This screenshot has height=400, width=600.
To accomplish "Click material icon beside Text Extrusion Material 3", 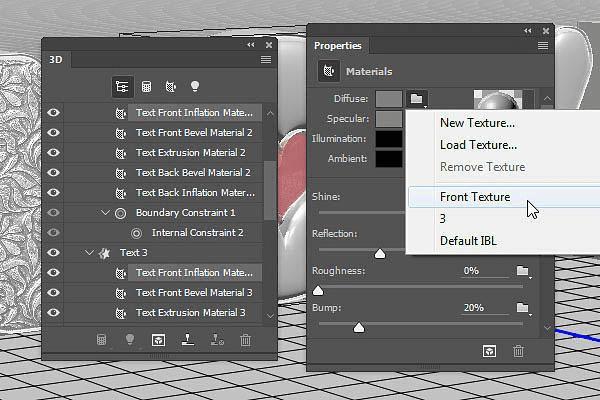I will point(121,313).
